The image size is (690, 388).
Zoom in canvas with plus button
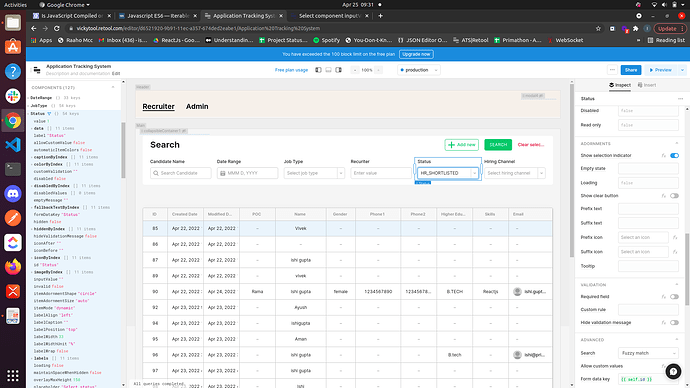click(x=378, y=70)
